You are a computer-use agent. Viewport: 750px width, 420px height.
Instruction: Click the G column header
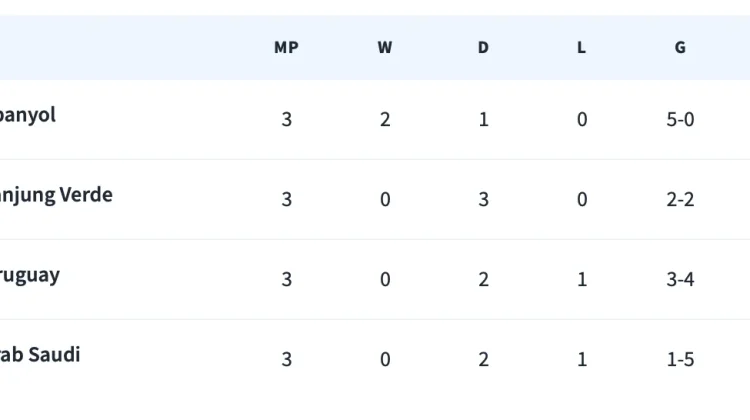[x=680, y=47]
